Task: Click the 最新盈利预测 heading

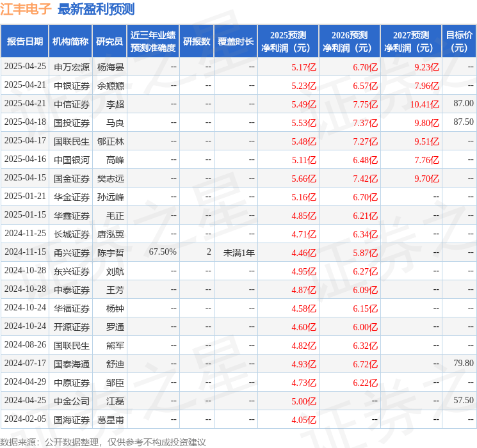Action: 96,9
